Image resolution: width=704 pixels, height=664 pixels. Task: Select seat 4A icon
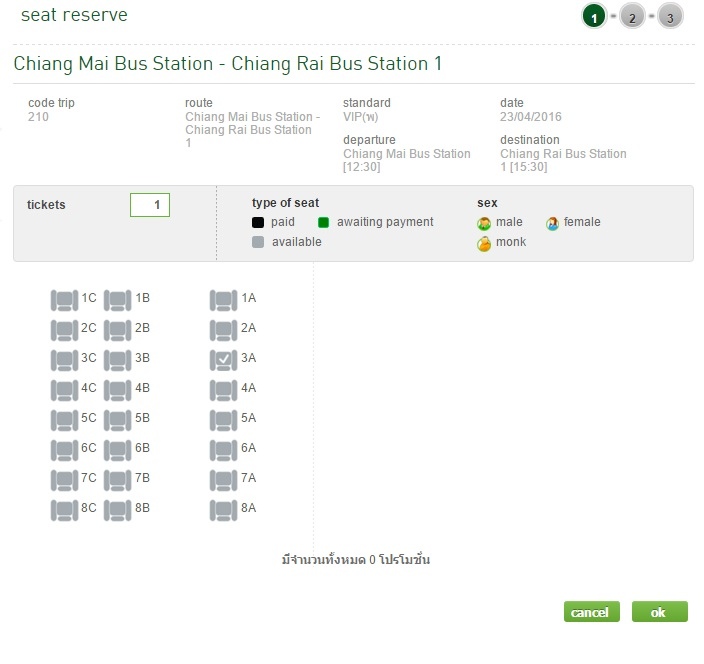point(223,389)
